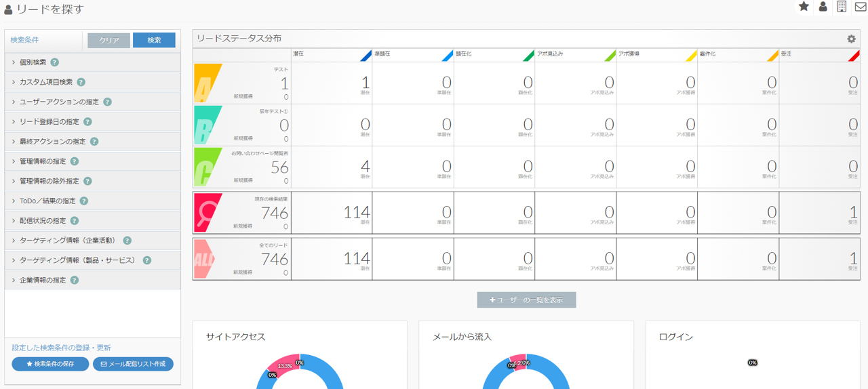Expand the カスタム項目検索 section

pos(92,82)
